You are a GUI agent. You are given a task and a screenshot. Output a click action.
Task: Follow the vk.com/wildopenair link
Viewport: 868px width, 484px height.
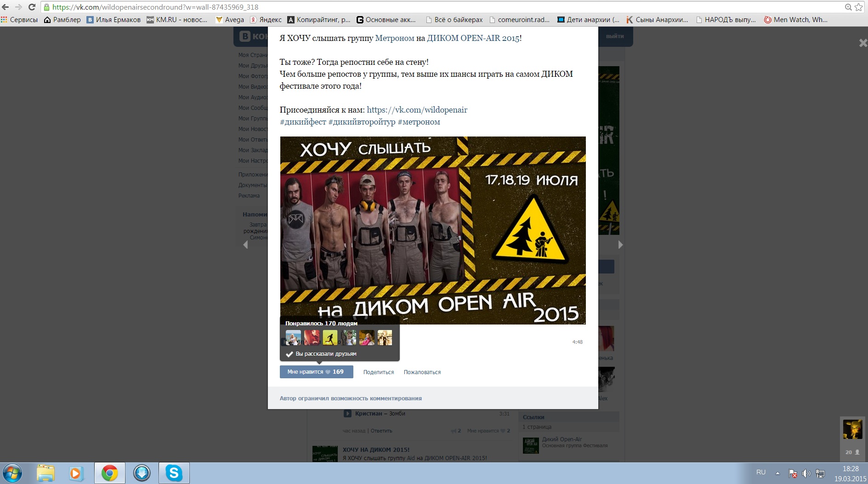pos(417,110)
